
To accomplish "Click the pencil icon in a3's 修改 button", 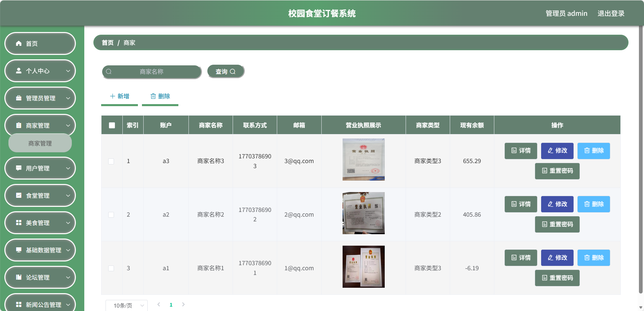I will pos(550,151).
